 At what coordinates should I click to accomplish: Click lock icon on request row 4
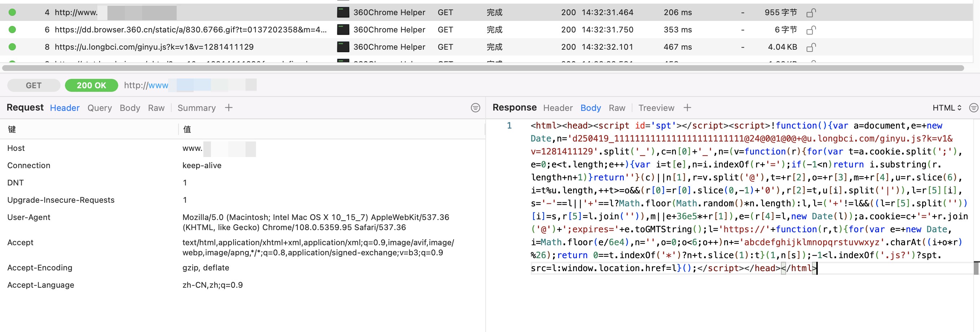point(811,13)
